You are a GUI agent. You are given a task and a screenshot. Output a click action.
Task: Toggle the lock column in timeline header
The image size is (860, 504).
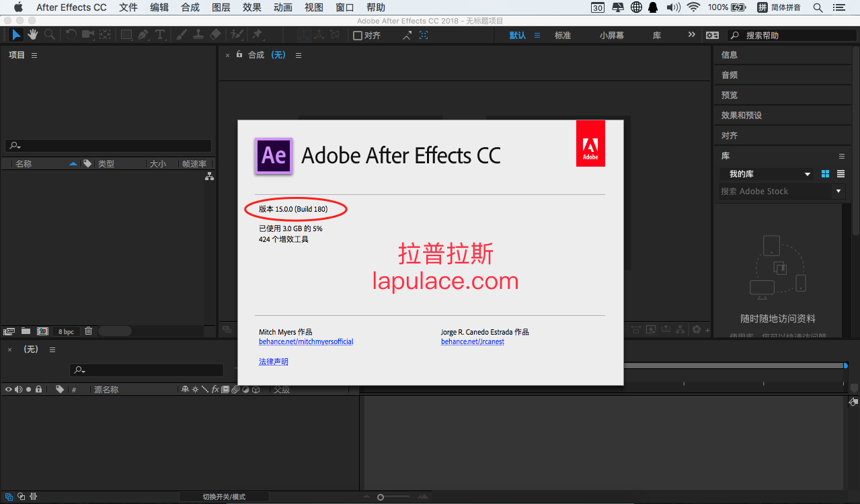click(39, 390)
